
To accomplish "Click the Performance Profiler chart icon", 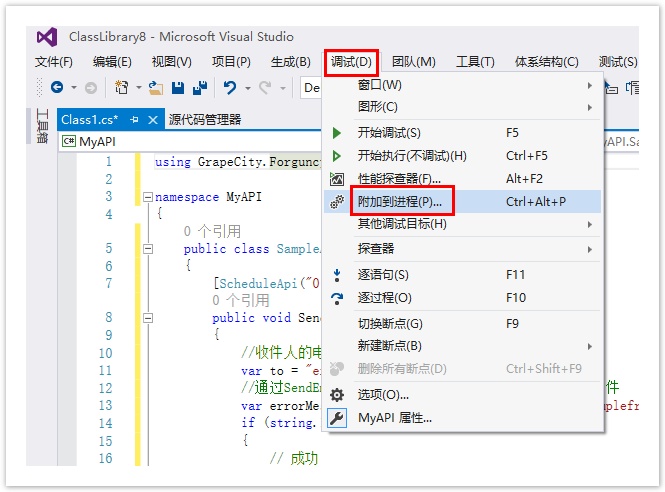I will (x=337, y=179).
